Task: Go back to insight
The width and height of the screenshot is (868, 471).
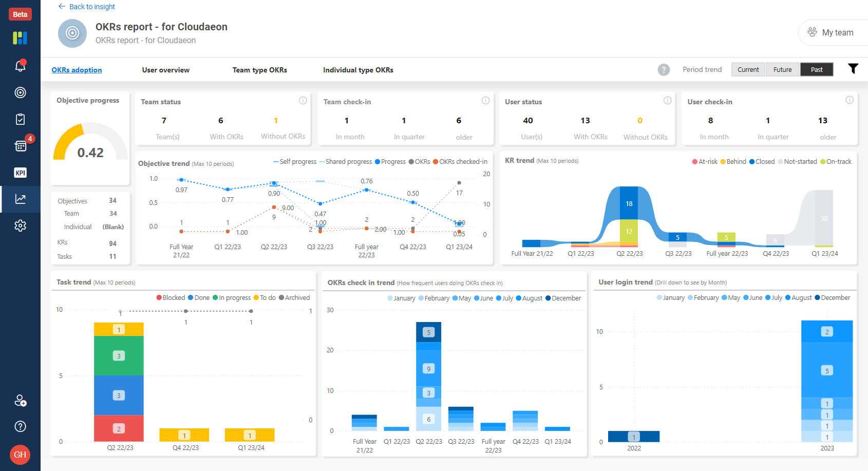Action: point(86,7)
